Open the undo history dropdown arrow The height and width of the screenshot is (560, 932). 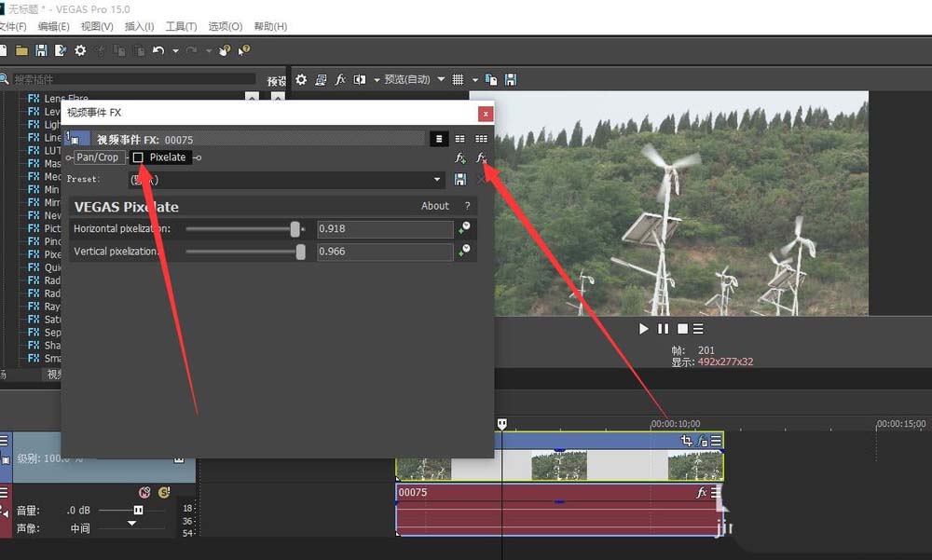pos(175,50)
